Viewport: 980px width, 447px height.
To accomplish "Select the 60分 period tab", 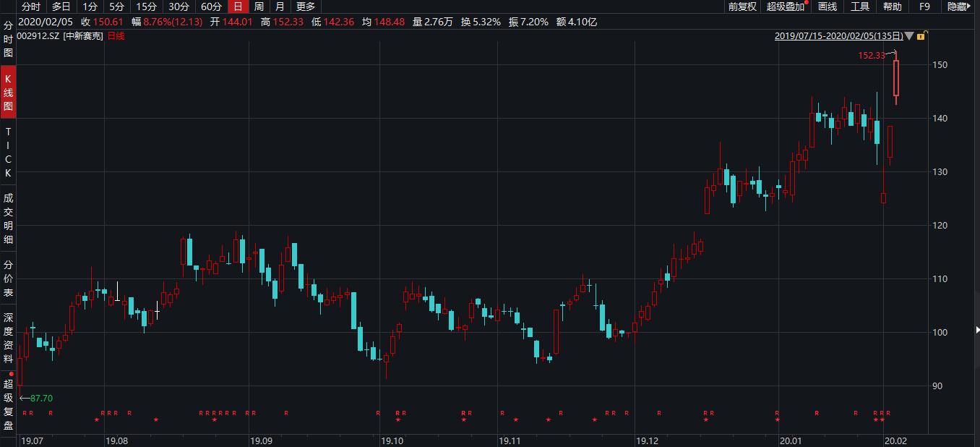I will coord(211,7).
